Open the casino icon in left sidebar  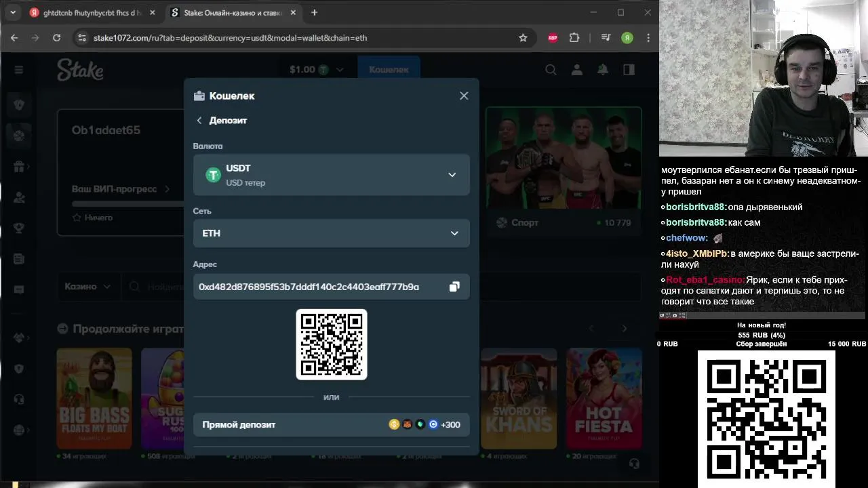point(19,104)
